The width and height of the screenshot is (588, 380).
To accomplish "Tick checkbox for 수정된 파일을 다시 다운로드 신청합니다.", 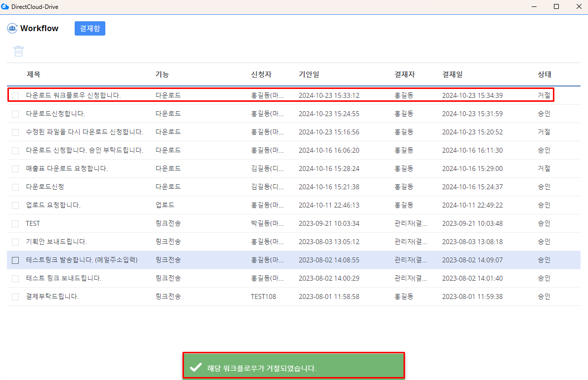I will click(15, 132).
